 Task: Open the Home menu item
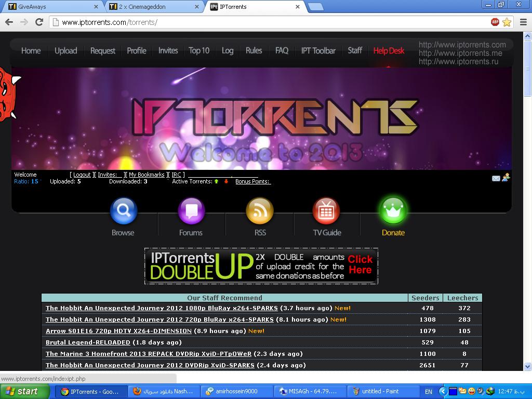(31, 50)
